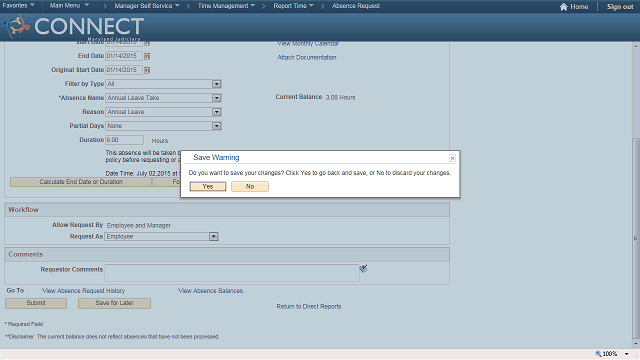Click the Home house icon
Image resolution: width=640 pixels, height=360 pixels.
(x=564, y=7)
